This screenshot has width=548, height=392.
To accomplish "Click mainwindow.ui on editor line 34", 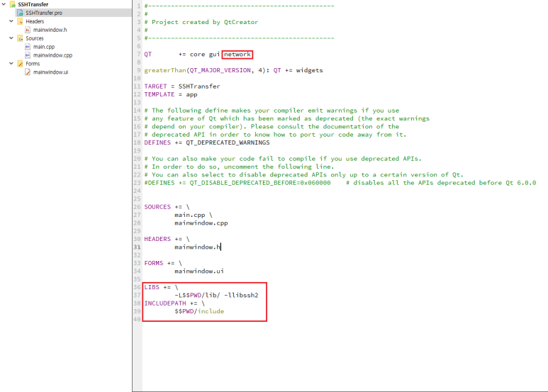I will (199, 271).
